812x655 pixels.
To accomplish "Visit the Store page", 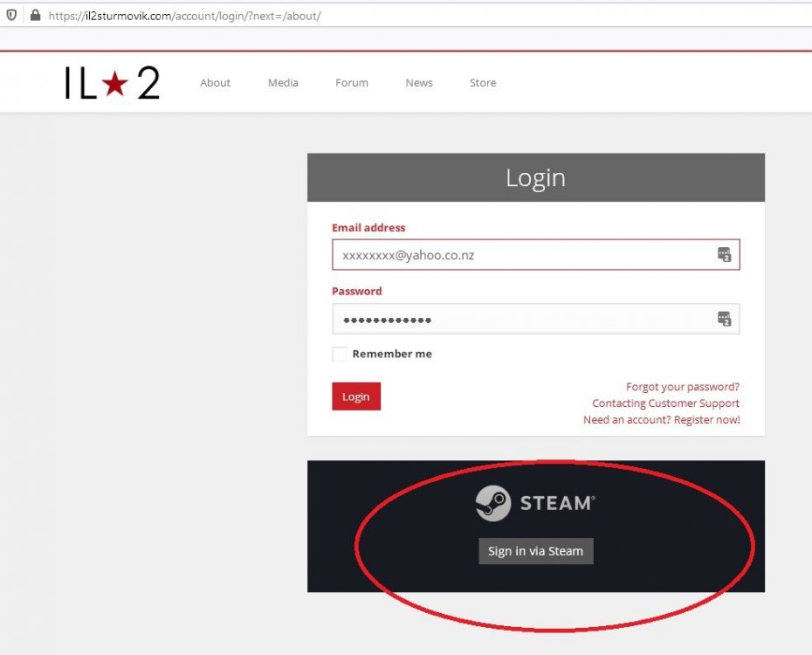I will click(483, 83).
